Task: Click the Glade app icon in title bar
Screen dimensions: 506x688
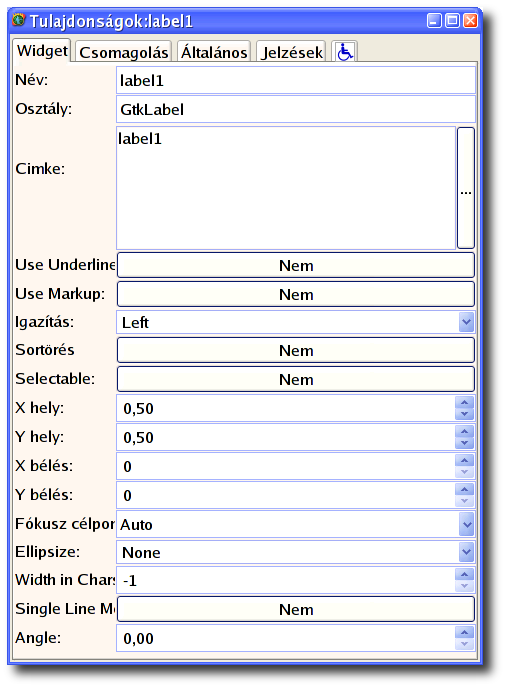Action: click(18, 20)
